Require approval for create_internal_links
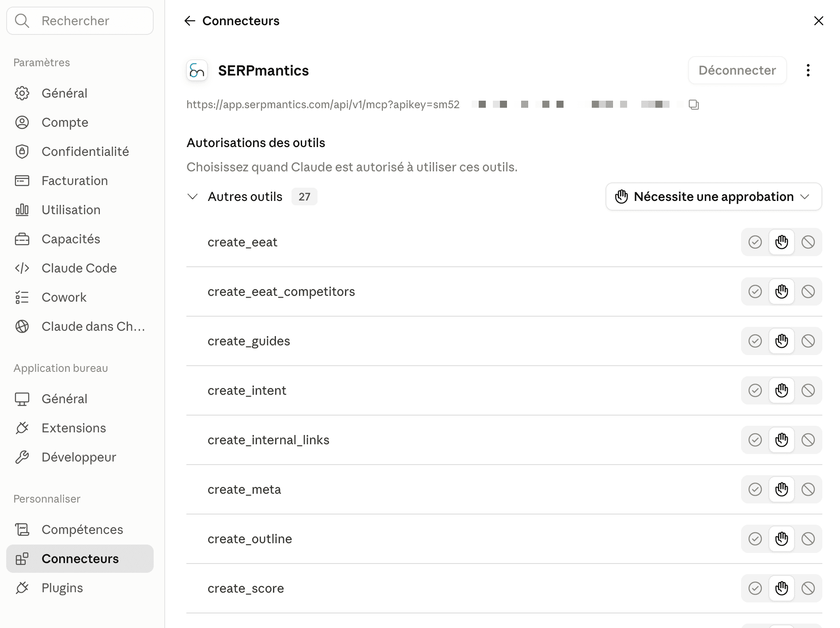This screenshot has width=840, height=628. 782,440
